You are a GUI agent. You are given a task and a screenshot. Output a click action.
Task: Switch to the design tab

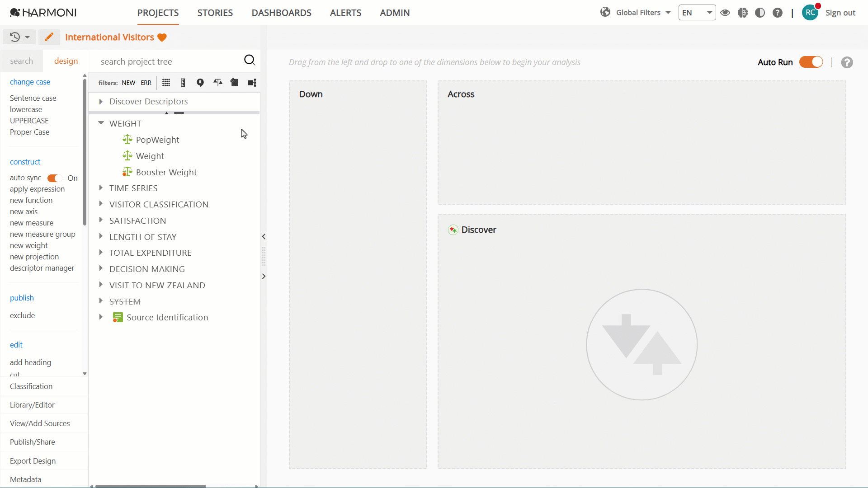coord(66,61)
